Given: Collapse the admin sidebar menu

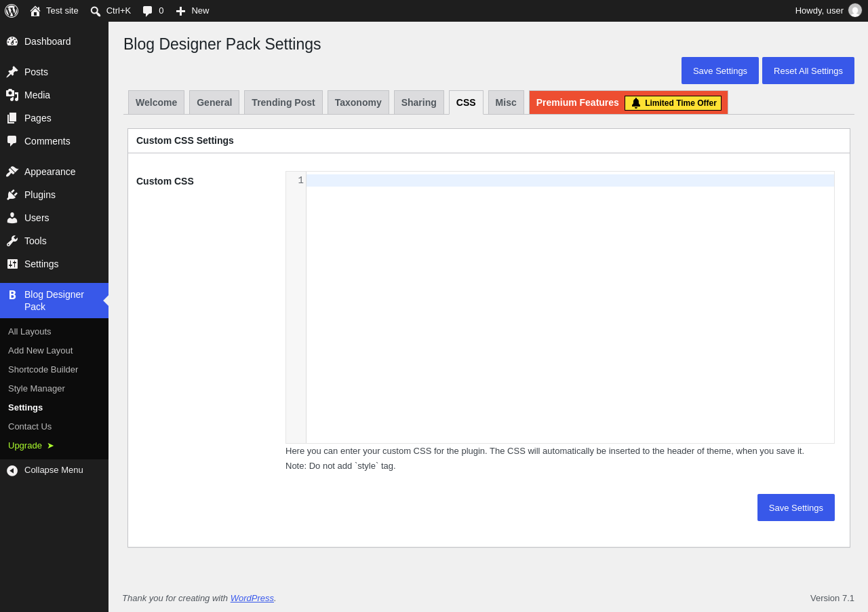Looking at the screenshot, I should [54, 470].
